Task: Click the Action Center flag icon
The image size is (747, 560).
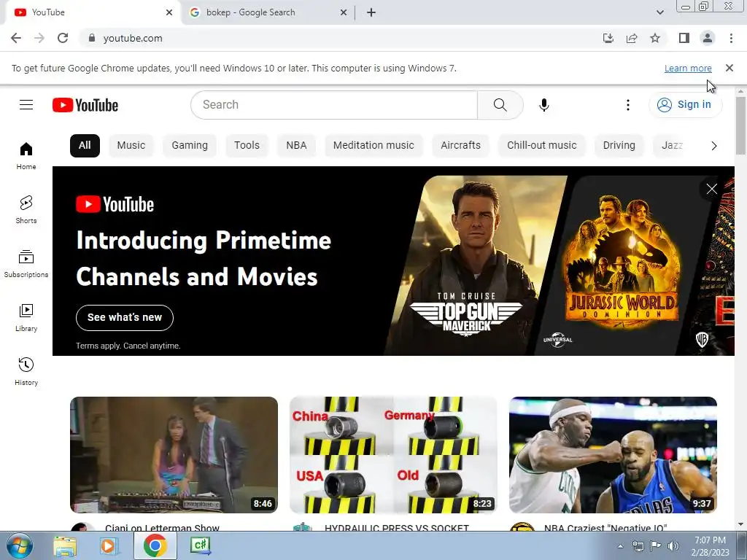Action: click(x=656, y=546)
